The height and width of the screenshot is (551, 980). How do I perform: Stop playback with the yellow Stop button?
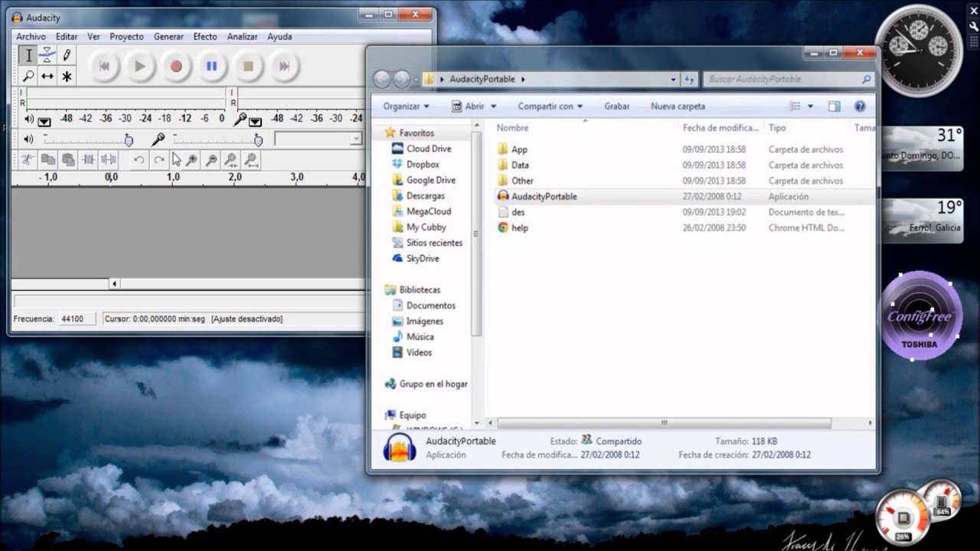click(247, 67)
